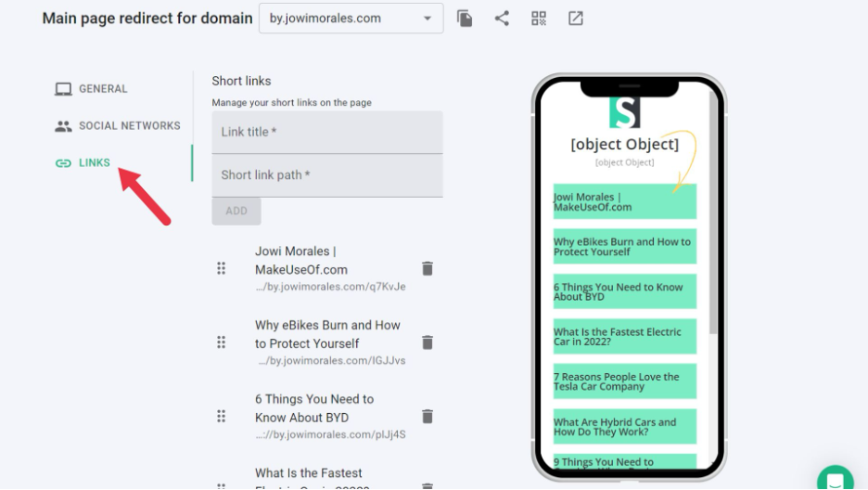Screen dimensions: 868x490
Task: Click the S logo in phone preview
Action: pyautogui.click(x=624, y=112)
